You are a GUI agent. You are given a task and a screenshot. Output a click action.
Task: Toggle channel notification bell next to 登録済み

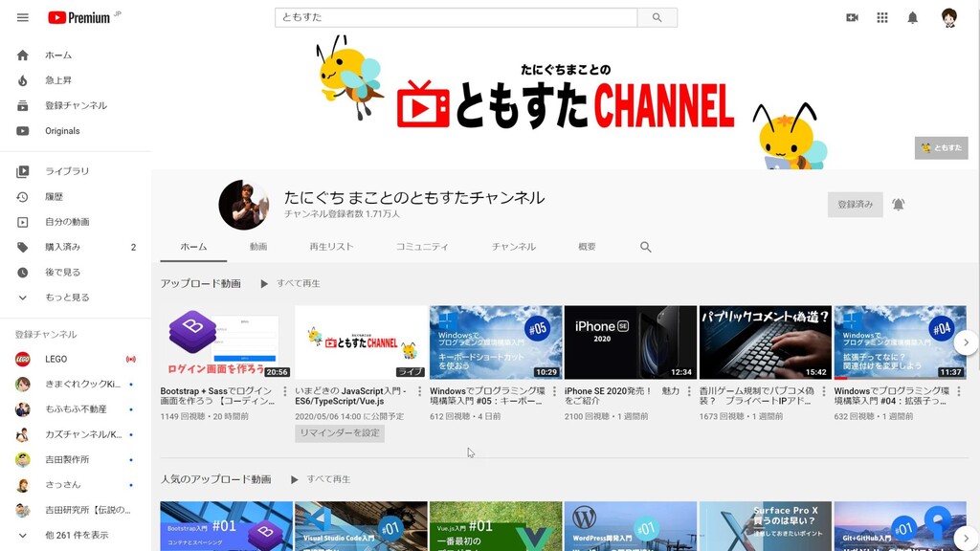point(898,205)
